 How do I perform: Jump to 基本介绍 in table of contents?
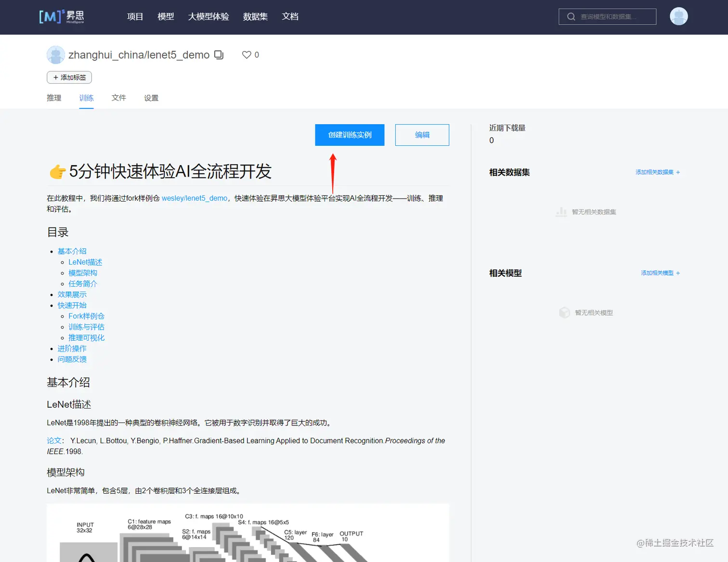72,251
